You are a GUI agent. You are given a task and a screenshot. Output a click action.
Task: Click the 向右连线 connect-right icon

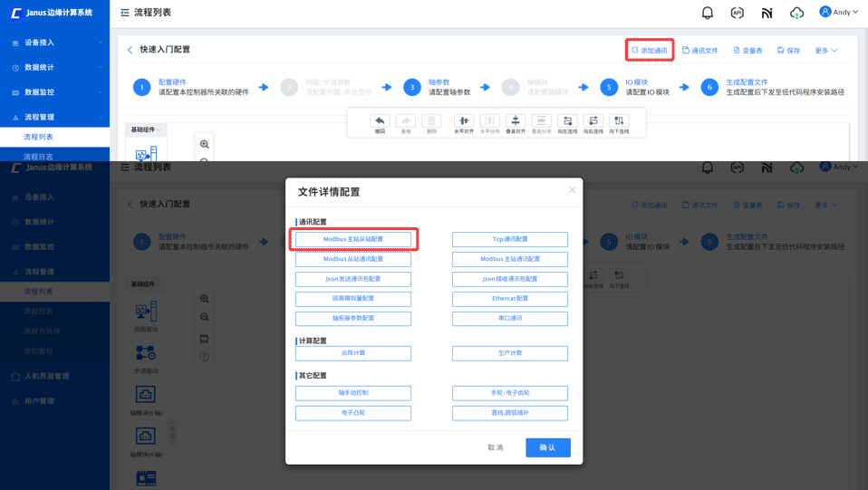pos(593,121)
